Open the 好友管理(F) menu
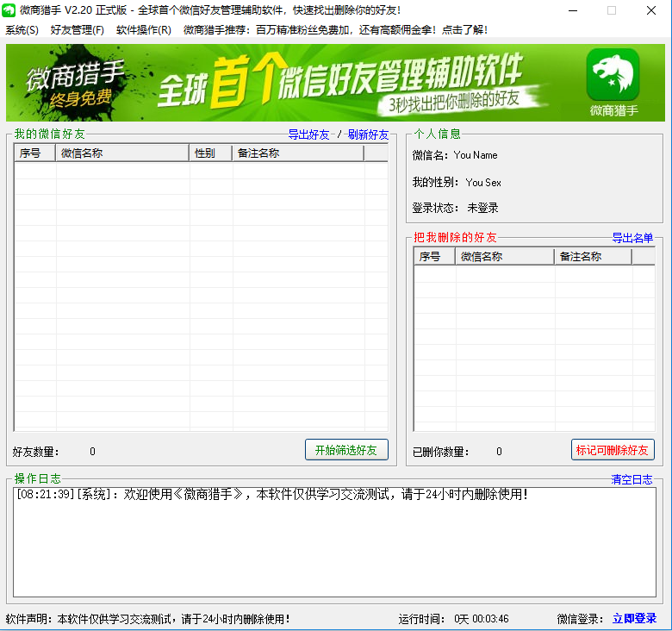This screenshot has height=631, width=672. pyautogui.click(x=78, y=30)
